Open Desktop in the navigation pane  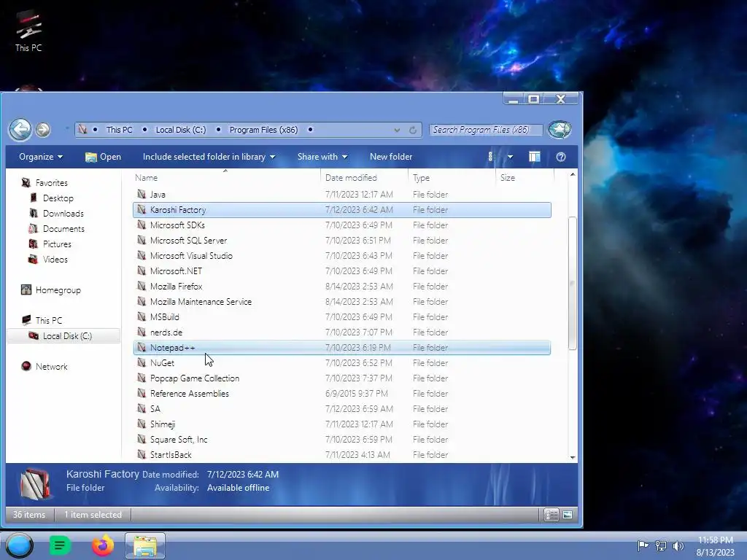58,198
